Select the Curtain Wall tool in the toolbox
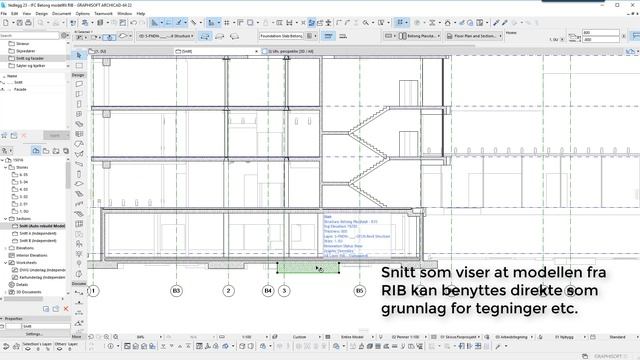640x360 pixels. point(79,134)
